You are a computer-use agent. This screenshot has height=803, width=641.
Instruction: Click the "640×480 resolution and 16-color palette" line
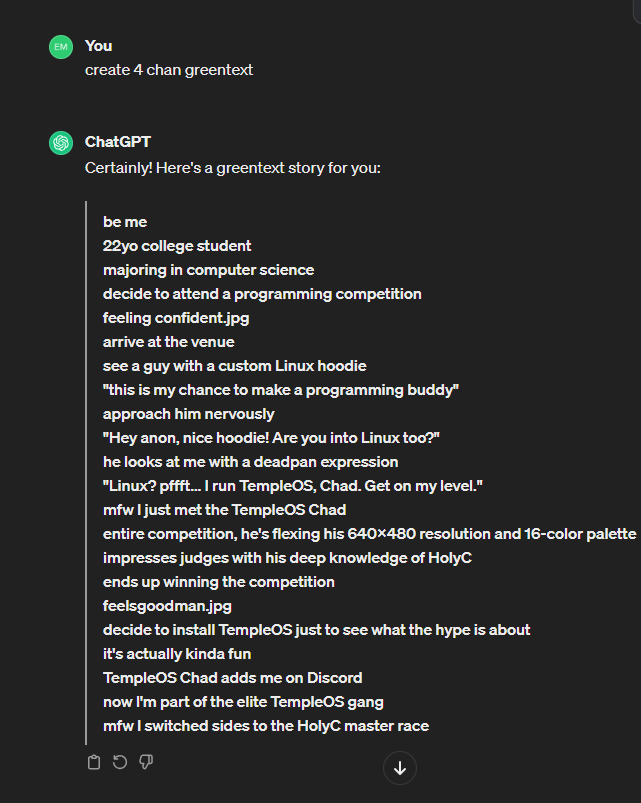(x=370, y=534)
